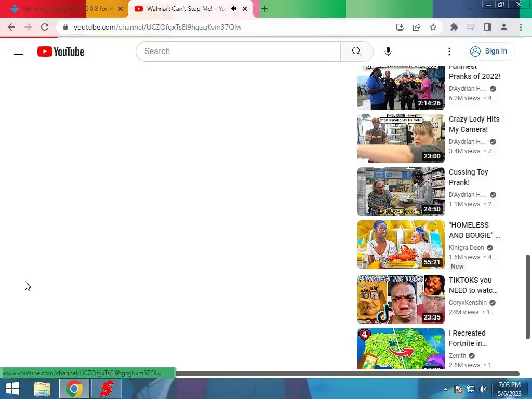Viewport: 532px width, 399px height.
Task: Start voice search with the microphone icon
Action: pos(388,51)
